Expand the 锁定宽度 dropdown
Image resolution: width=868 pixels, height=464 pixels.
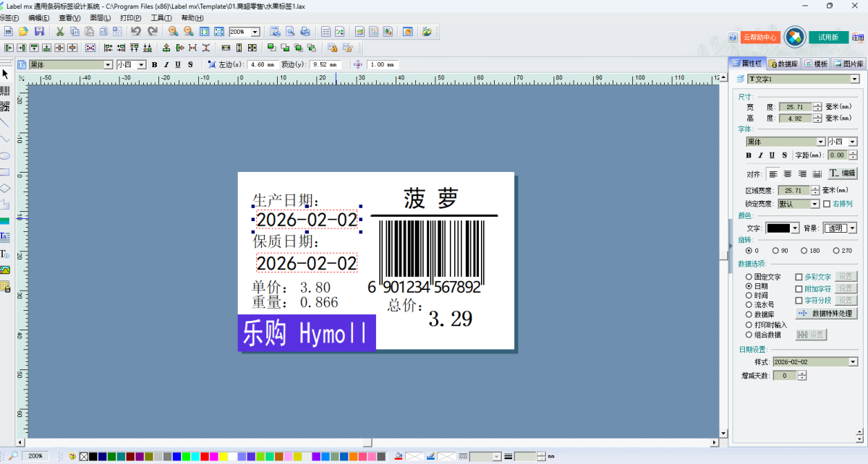pos(815,205)
